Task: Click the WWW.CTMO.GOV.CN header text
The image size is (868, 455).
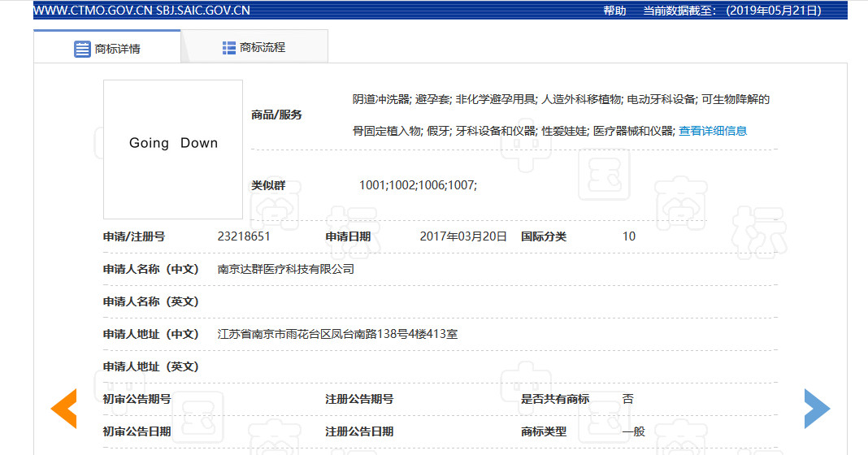Action: click(x=93, y=11)
